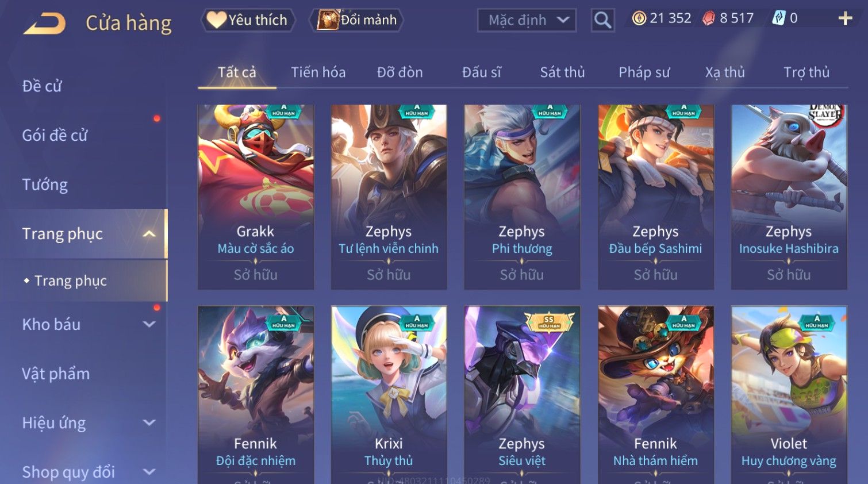
Task: Open Gói đề cử in the sidebar
Action: [x=55, y=135]
